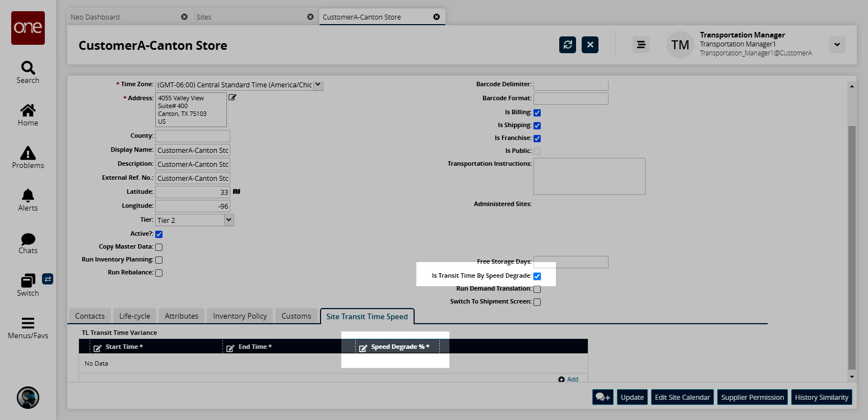The width and height of the screenshot is (868, 420).
Task: Click the Display Name field
Action: click(x=193, y=150)
